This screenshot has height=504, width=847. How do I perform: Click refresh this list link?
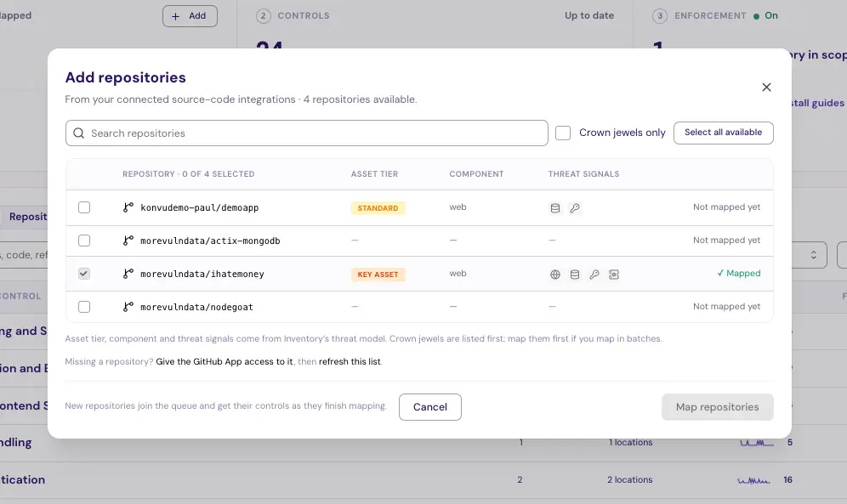click(350, 361)
